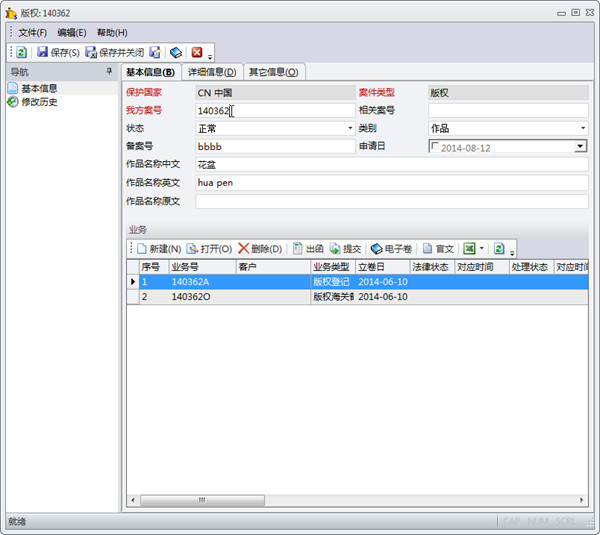Create new business item with 新建(N)
Screen dimensions: 600x535
click(159, 249)
